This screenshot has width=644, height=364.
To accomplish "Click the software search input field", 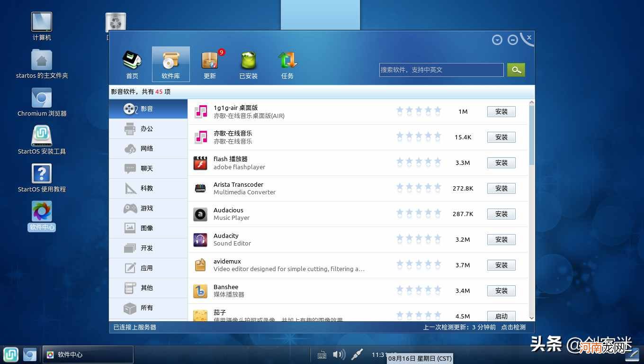I will [440, 70].
